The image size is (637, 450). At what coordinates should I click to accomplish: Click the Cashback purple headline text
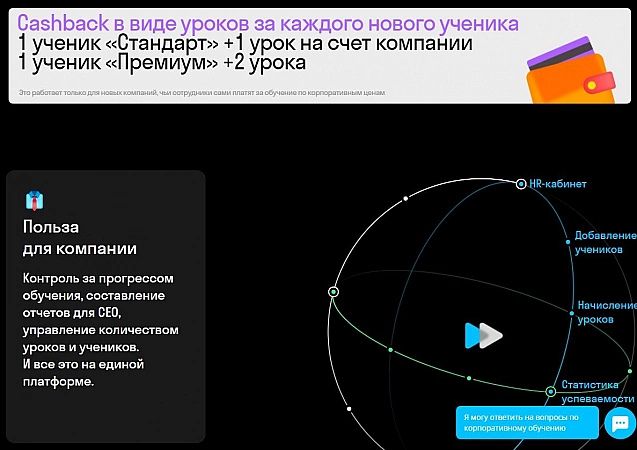click(268, 22)
